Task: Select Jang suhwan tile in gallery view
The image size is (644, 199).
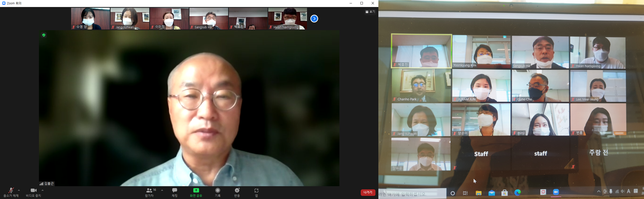Action: coord(421,120)
